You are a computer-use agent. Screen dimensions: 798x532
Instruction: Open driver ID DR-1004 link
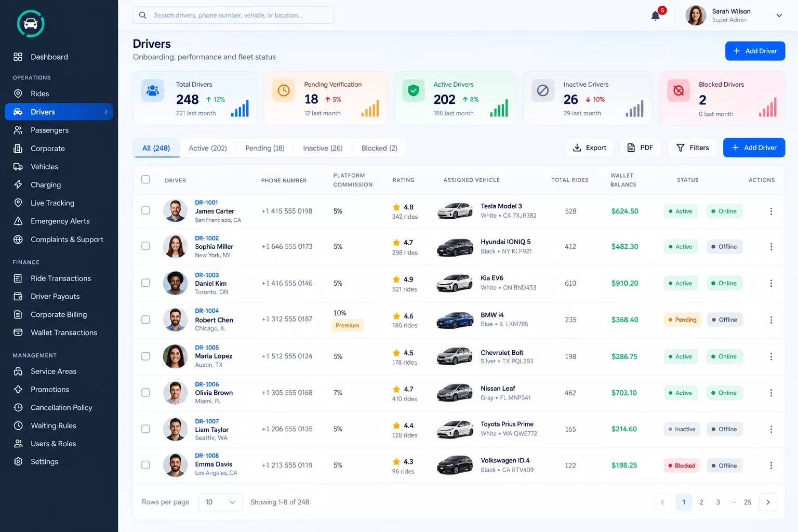pyautogui.click(x=207, y=311)
